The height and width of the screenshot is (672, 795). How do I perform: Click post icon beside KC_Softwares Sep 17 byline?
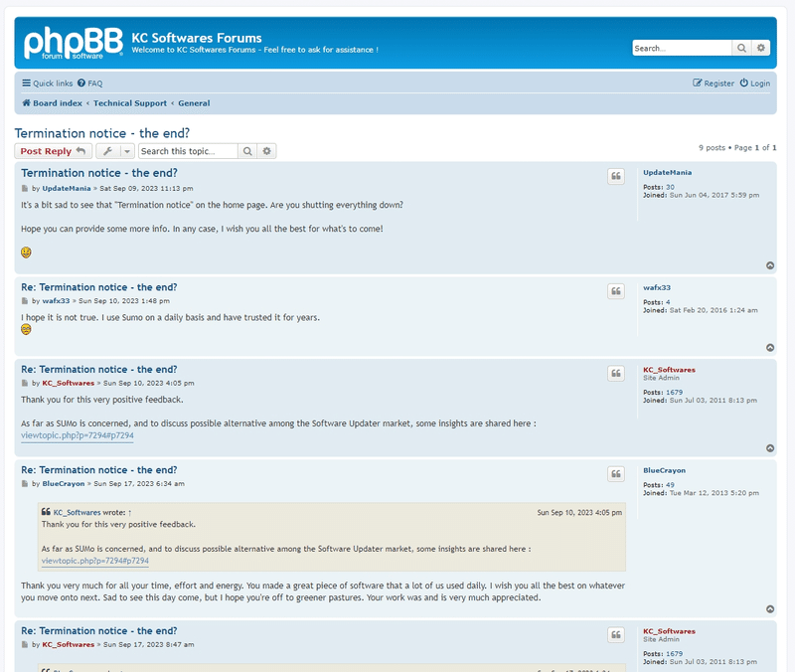(x=24, y=644)
